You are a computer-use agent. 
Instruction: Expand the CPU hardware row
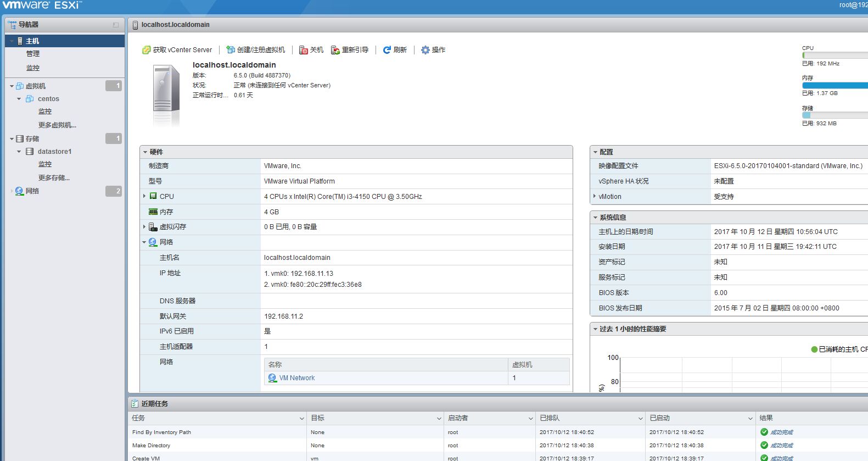click(144, 196)
